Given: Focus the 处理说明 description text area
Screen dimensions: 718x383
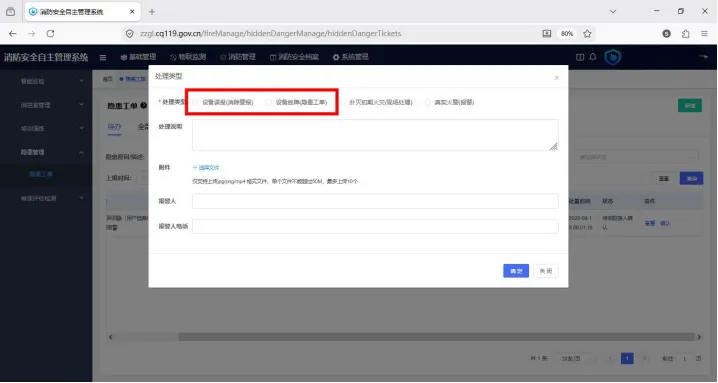Looking at the screenshot, I should pos(375,135).
